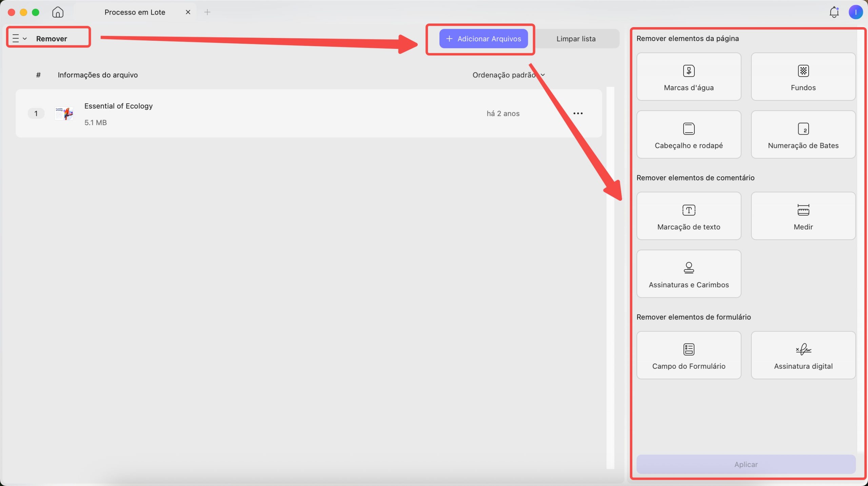
Task: Open more options for Essential of Ecology
Action: [578, 113]
